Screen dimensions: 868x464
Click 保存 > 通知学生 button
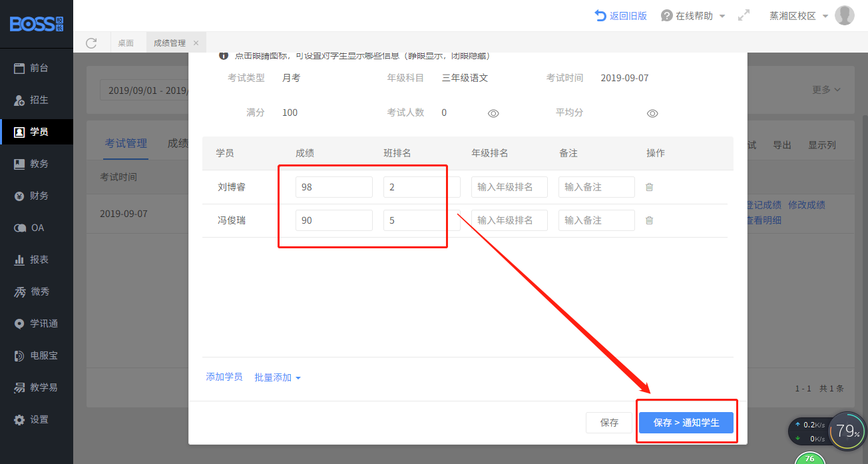tap(686, 423)
